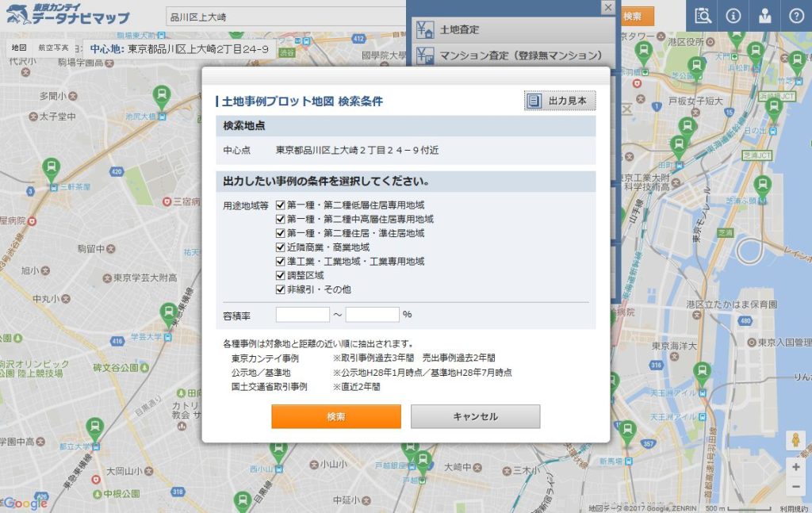Click the キャンセル button
Screen dimensions: 812x513
click(475, 416)
